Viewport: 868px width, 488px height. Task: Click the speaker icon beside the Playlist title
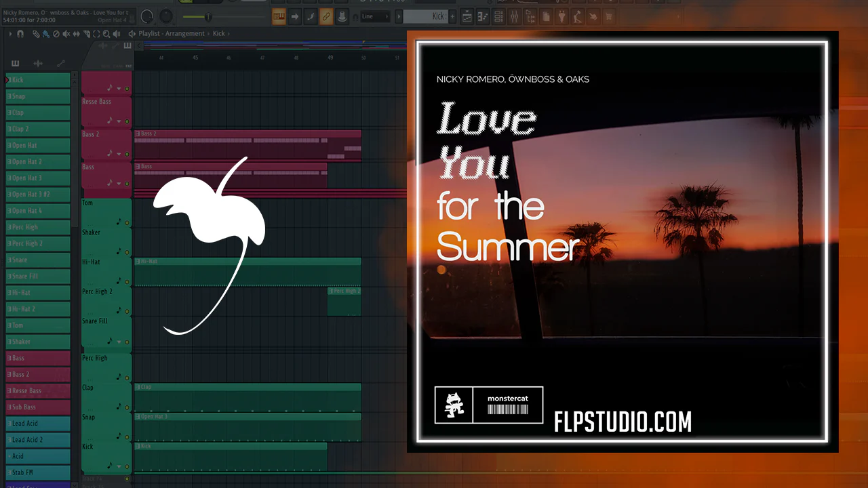(133, 34)
